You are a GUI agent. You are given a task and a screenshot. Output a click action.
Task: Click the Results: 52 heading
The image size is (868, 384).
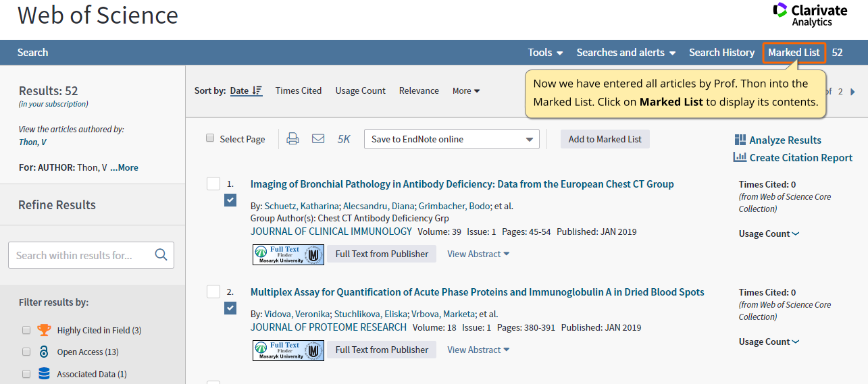[48, 90]
